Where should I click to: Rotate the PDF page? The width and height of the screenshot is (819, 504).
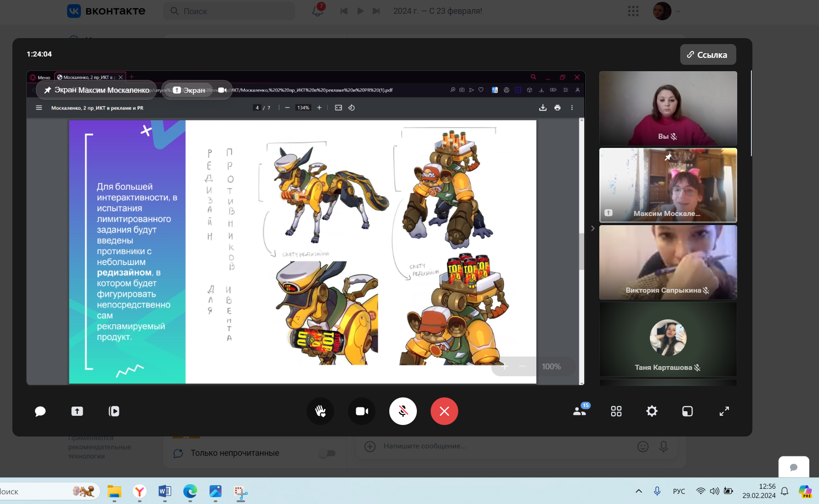[352, 108]
